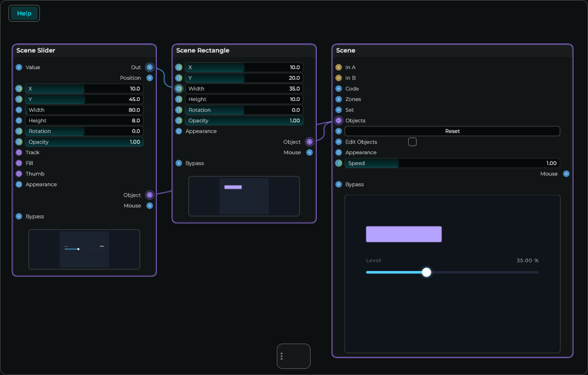The width and height of the screenshot is (588, 375).
Task: Click the Speed slider in Scene node
Action: [452, 163]
